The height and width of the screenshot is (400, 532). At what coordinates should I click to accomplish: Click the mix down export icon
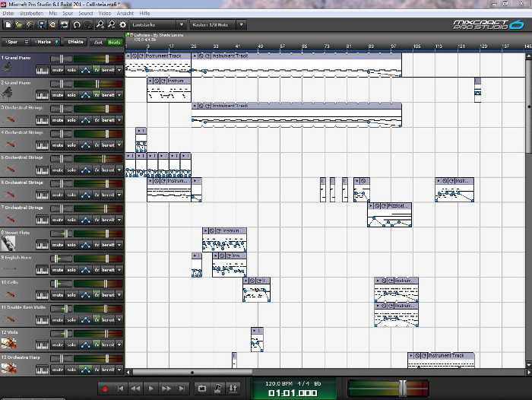point(64,25)
